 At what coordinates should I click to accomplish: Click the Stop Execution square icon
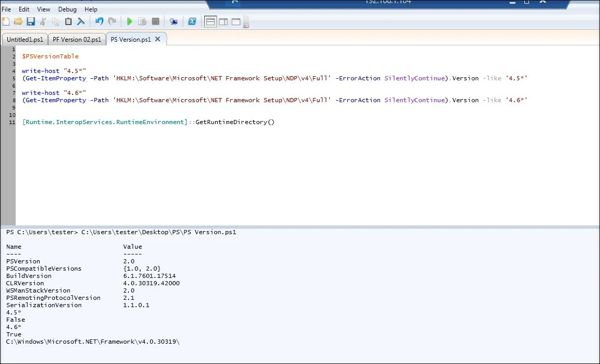click(x=156, y=21)
